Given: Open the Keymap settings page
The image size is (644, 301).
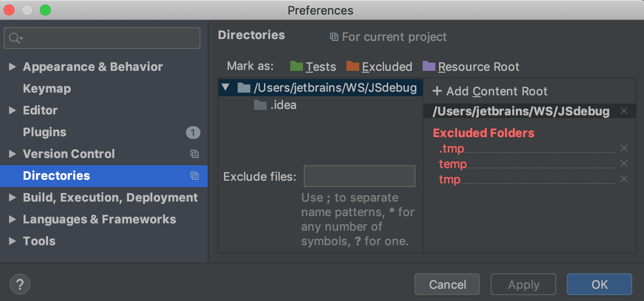Looking at the screenshot, I should 47,89.
